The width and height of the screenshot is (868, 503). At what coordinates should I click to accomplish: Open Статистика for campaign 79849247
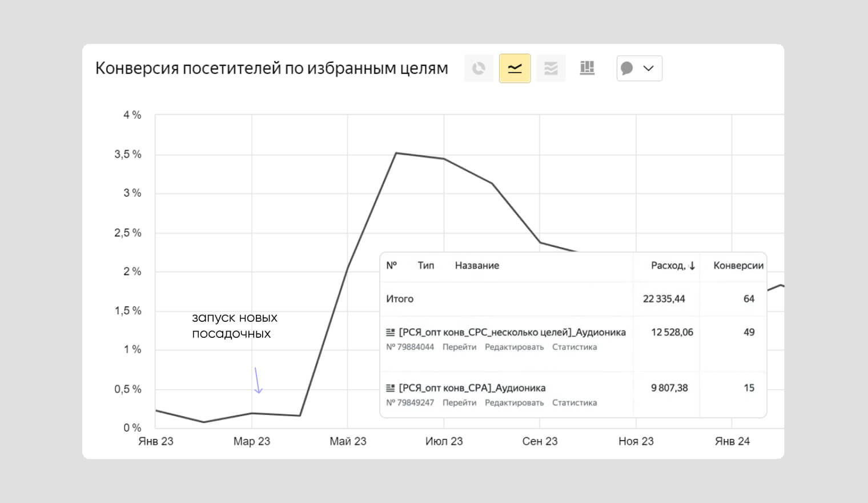574,403
